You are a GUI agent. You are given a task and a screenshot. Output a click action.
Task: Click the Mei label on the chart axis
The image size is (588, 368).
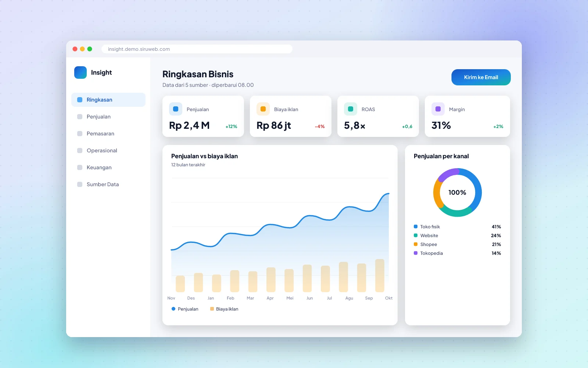(290, 298)
